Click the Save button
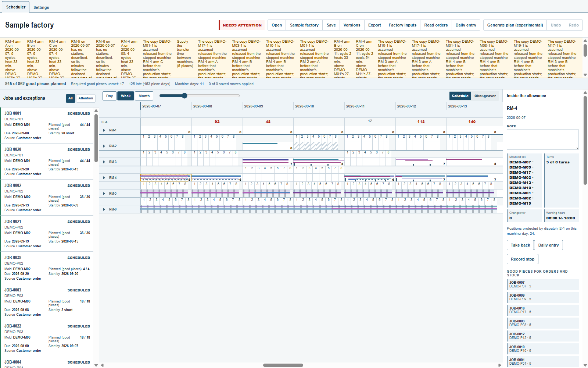The height and width of the screenshot is (368, 588). (x=331, y=25)
